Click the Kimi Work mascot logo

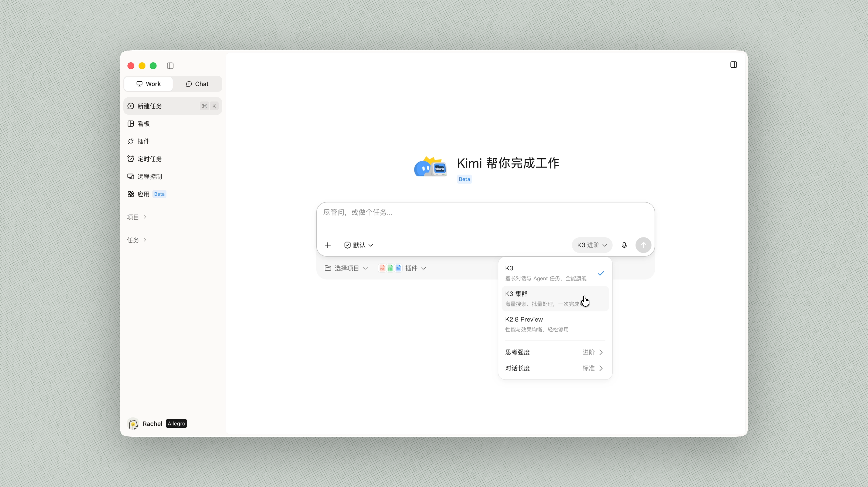431,166
